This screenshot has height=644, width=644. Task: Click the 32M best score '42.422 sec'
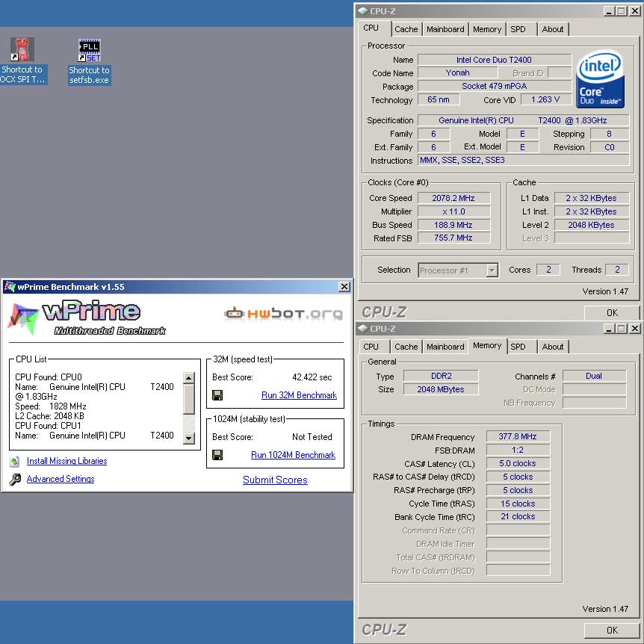pyautogui.click(x=312, y=377)
